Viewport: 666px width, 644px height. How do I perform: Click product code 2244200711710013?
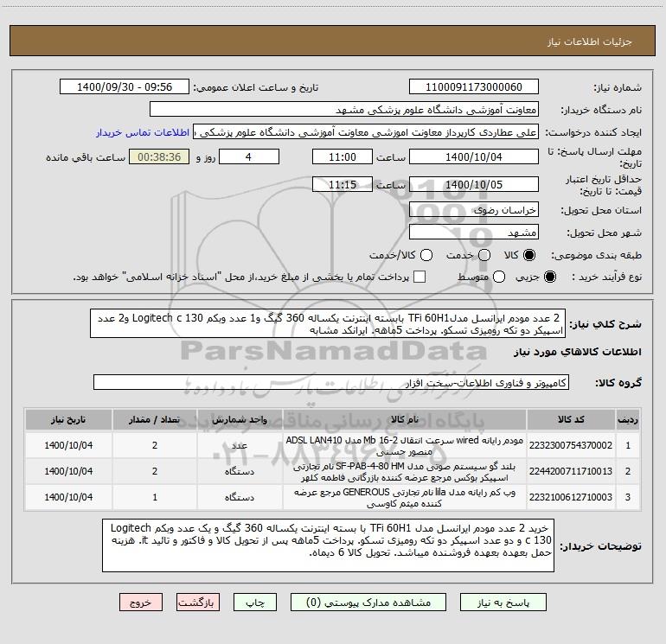click(x=571, y=471)
